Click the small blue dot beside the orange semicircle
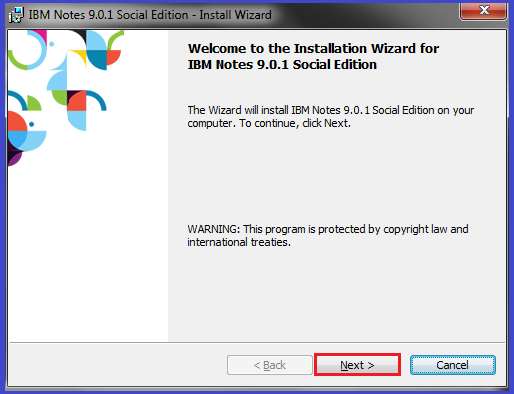Screen dimensions: 514x394 tap(32, 124)
